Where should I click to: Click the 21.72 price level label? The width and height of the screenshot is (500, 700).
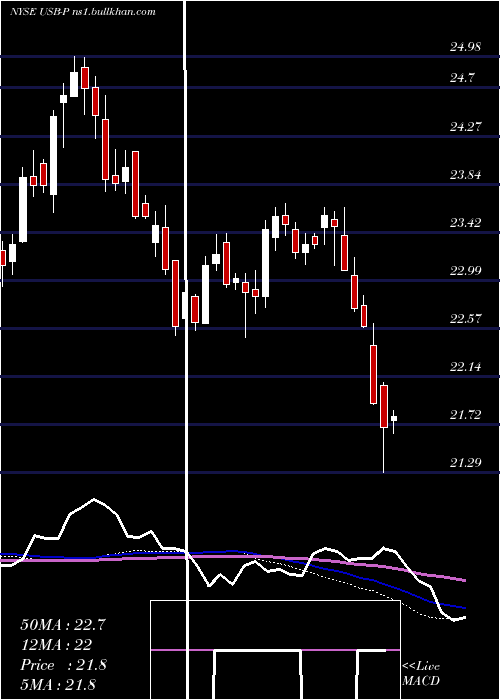click(x=466, y=415)
